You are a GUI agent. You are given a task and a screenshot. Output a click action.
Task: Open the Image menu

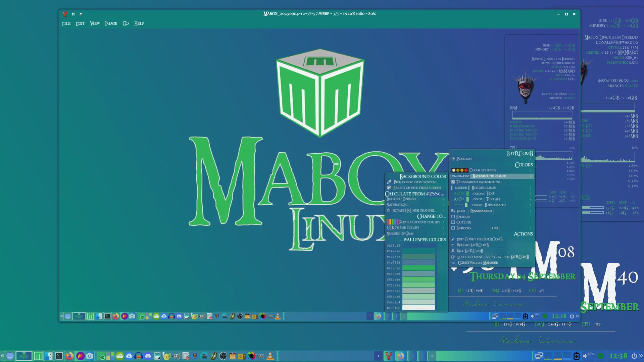(111, 23)
